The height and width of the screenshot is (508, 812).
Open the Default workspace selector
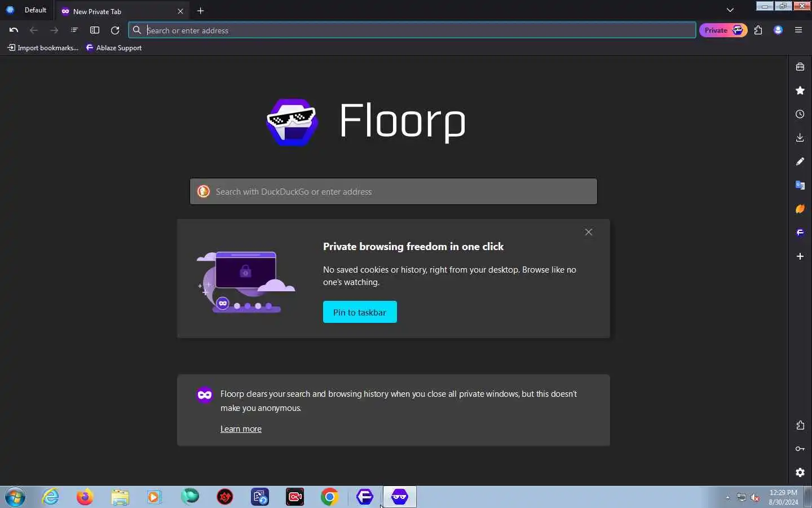coord(27,10)
